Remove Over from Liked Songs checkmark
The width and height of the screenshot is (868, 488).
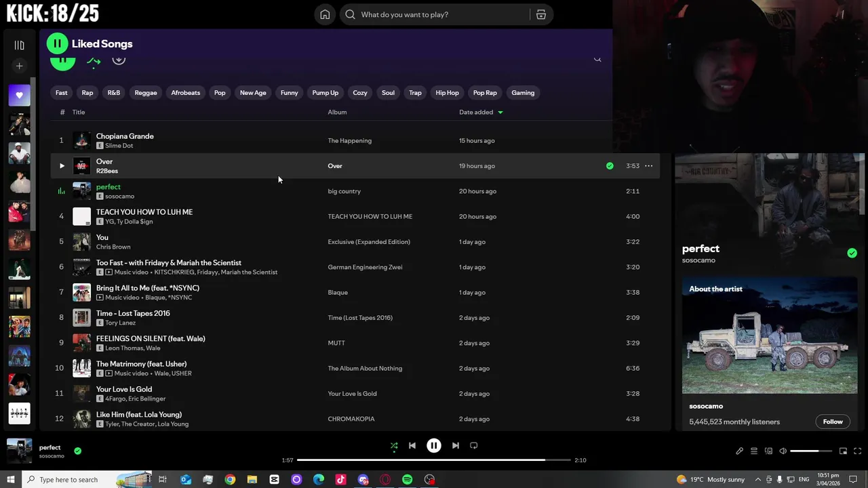(x=610, y=165)
